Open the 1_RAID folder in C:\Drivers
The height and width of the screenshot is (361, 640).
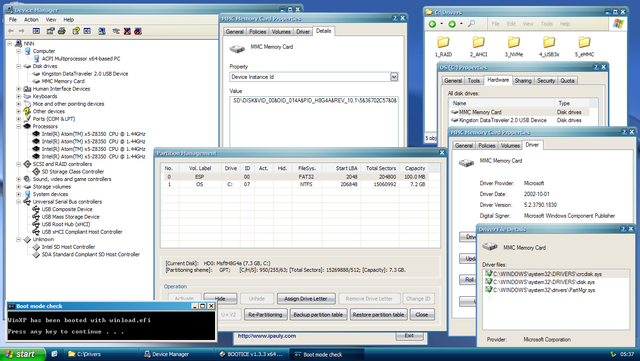tap(443, 46)
